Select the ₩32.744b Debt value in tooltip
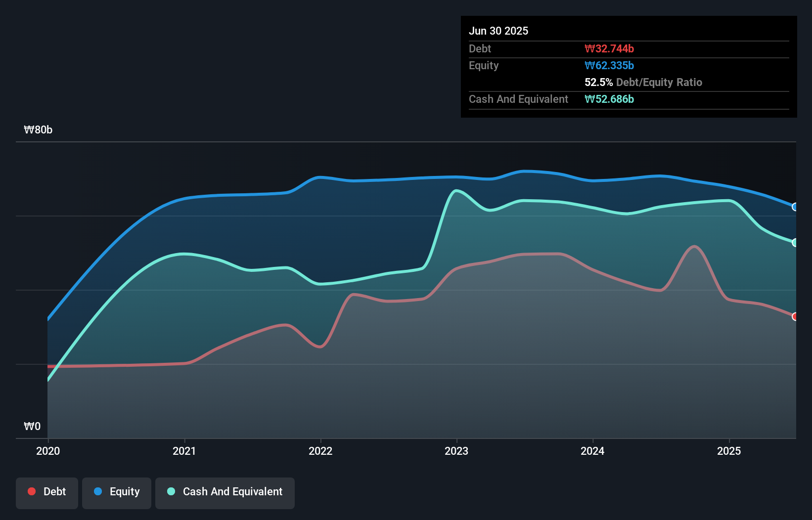Viewport: 812px width, 520px height. click(610, 48)
